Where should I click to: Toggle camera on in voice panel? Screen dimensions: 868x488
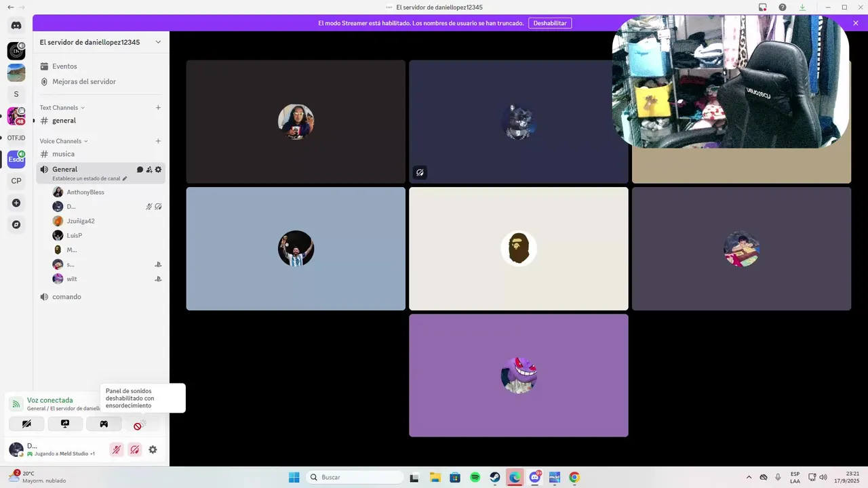26,424
